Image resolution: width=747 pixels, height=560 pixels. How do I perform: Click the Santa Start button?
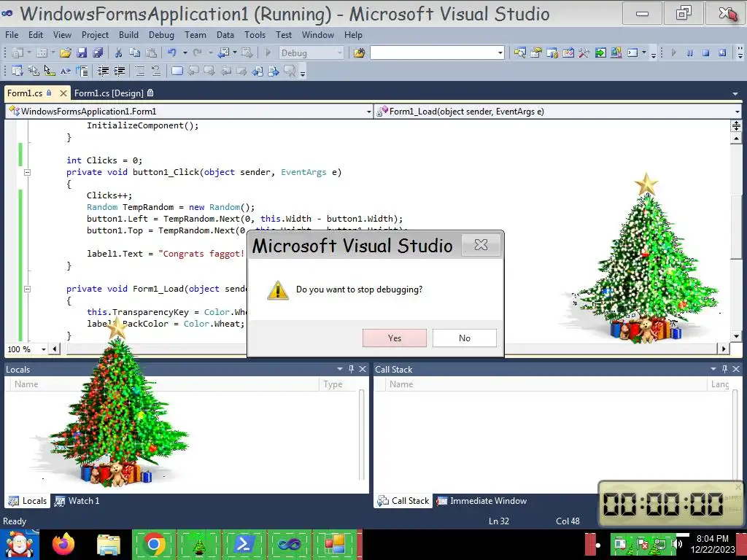click(19, 544)
